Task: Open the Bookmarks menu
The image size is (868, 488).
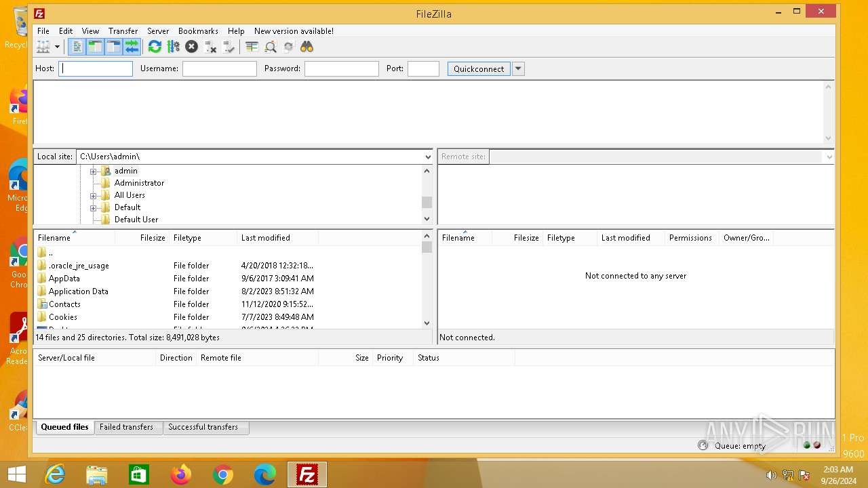Action: (198, 31)
